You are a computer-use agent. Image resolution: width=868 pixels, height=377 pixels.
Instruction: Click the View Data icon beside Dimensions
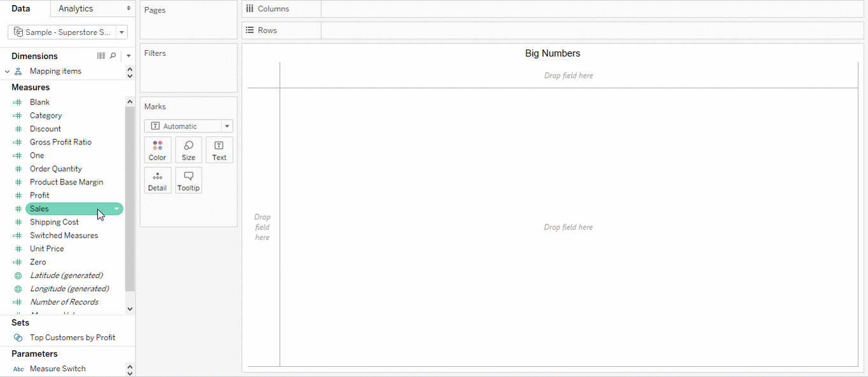[101, 56]
